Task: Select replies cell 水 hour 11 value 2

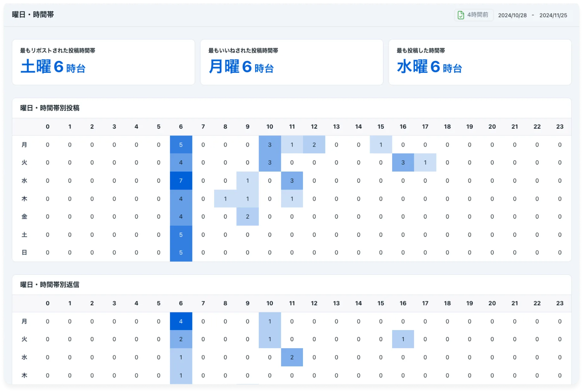Action: click(x=292, y=357)
